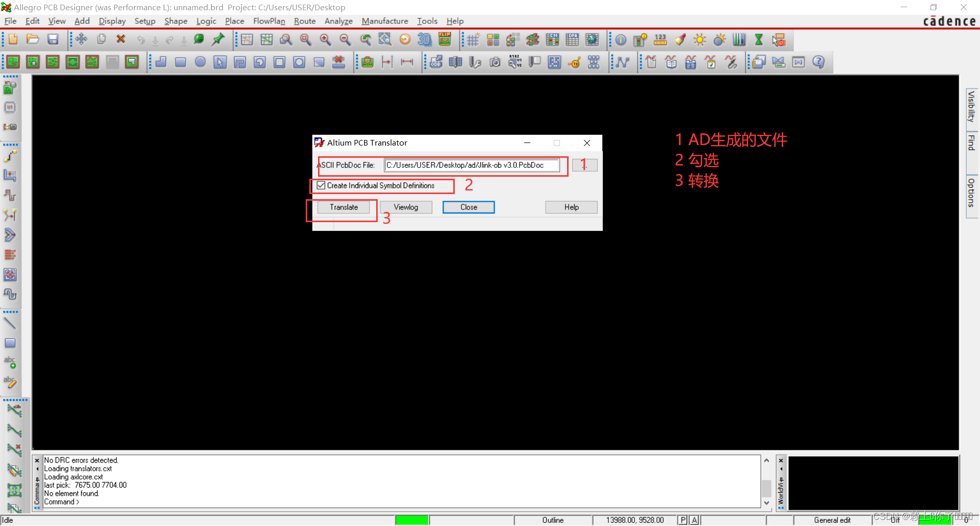Click the 'Command >' prompt line
Screen dimensions: 980x526
pyautogui.click(x=62, y=502)
